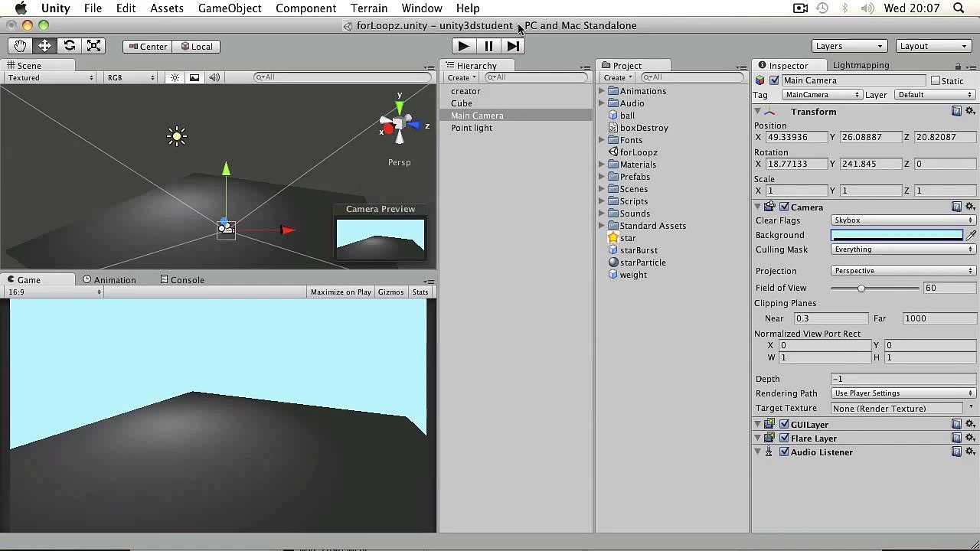Toggle Local handle rotation

tap(196, 47)
